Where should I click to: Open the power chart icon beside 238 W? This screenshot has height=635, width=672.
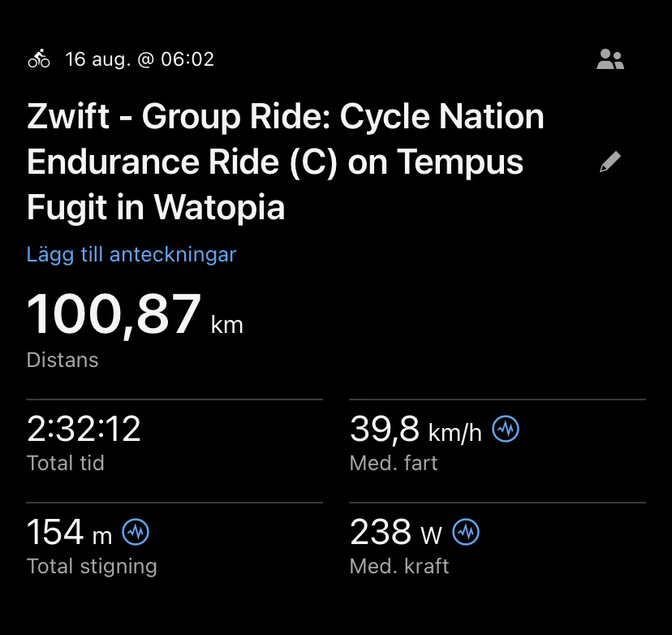coord(466,533)
